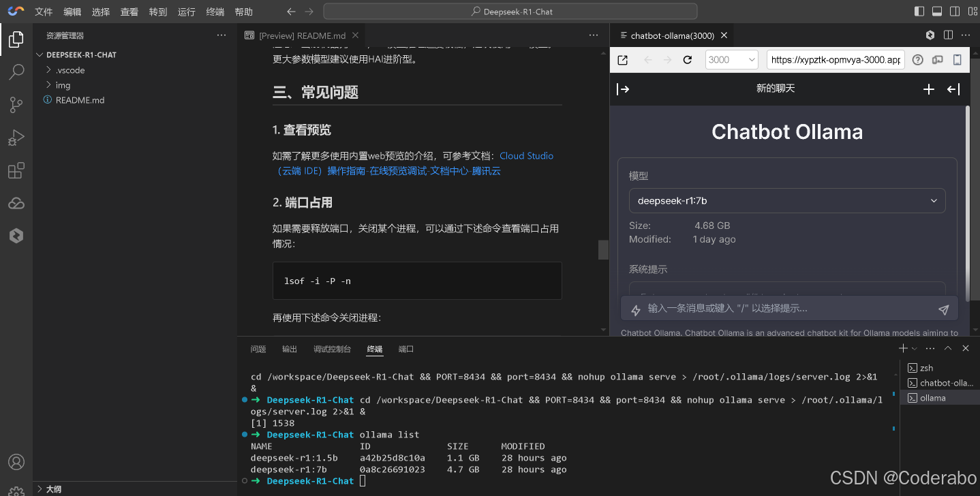Click the Cloud Studio logo icon
Viewport: 980px width, 496px height.
click(16, 12)
